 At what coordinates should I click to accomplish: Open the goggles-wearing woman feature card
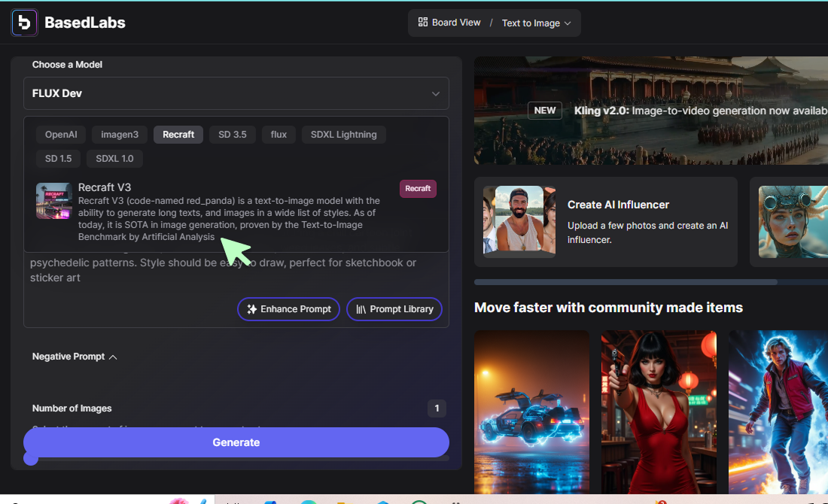[x=789, y=222]
